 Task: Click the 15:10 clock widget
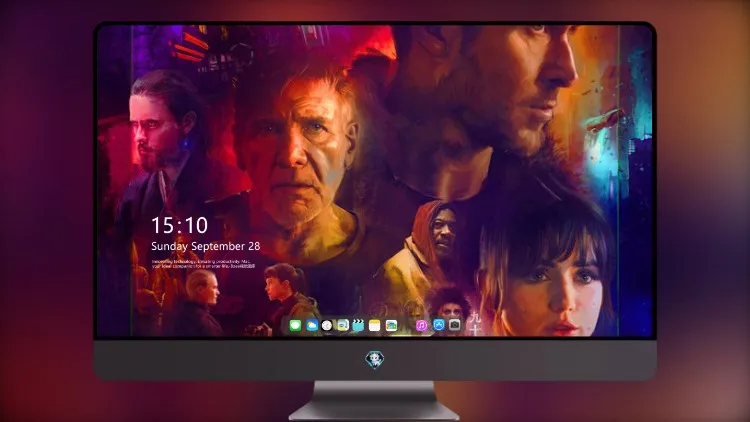tap(179, 225)
